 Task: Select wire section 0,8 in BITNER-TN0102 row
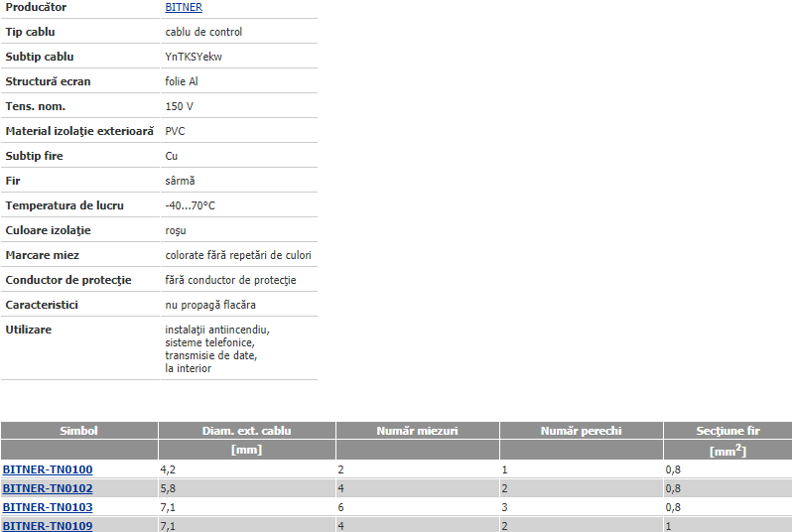click(x=673, y=488)
